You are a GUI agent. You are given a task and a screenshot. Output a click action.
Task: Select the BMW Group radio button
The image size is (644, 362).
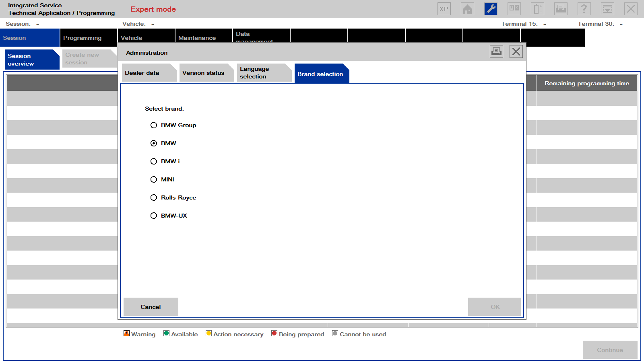tap(154, 125)
